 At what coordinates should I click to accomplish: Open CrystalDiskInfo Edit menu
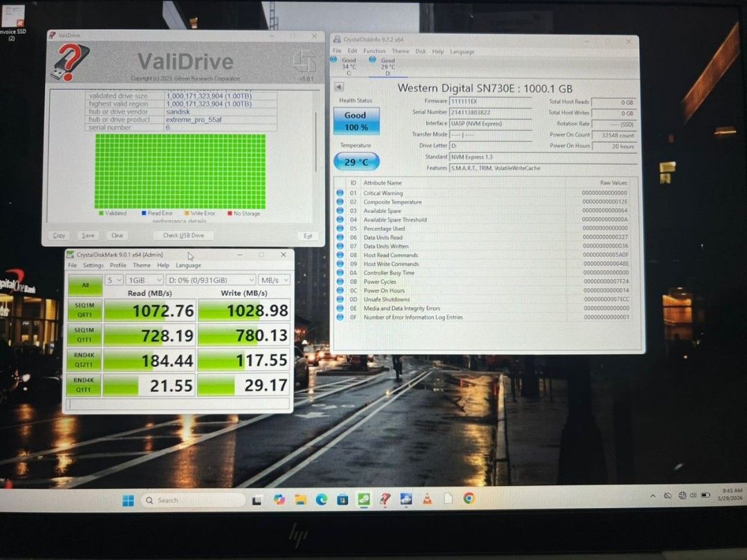pyautogui.click(x=352, y=51)
